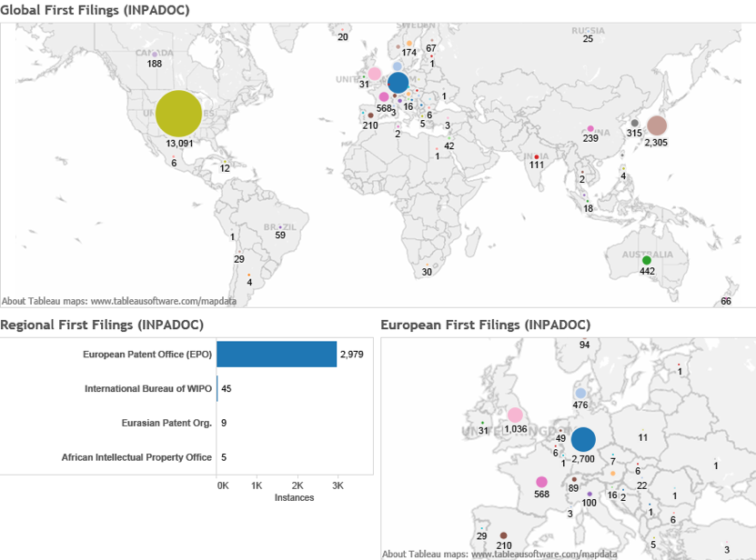Click India's red dot labeled 111
The height and width of the screenshot is (560, 756).
(x=537, y=155)
